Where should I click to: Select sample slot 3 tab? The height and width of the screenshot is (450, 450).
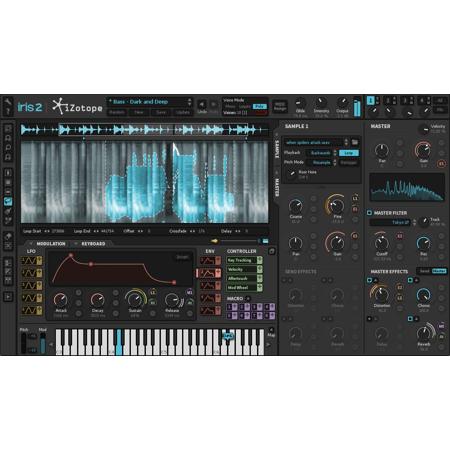[405, 100]
